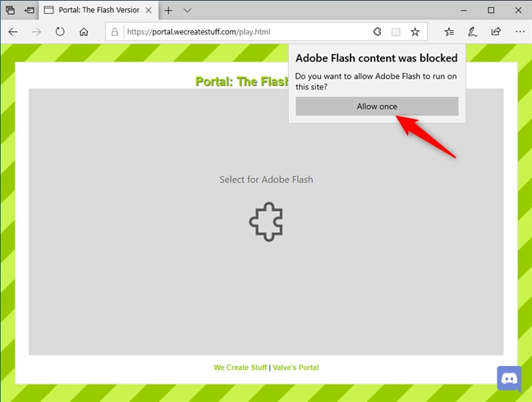Refresh the current page
The image size is (532, 402).
tap(60, 32)
